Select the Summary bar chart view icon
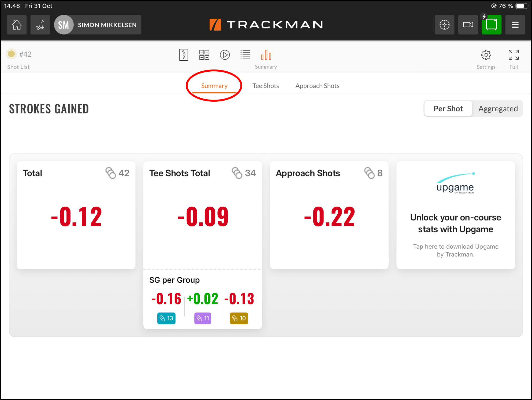This screenshot has height=400, width=532. point(266,55)
